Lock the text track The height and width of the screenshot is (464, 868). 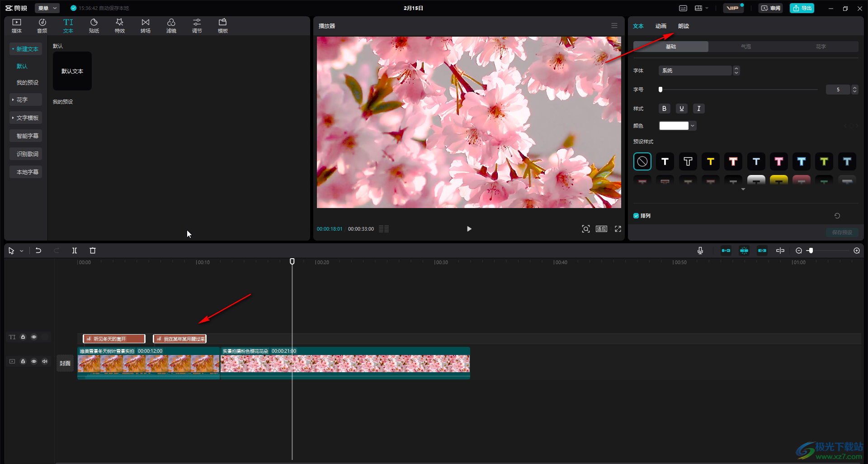pos(23,337)
